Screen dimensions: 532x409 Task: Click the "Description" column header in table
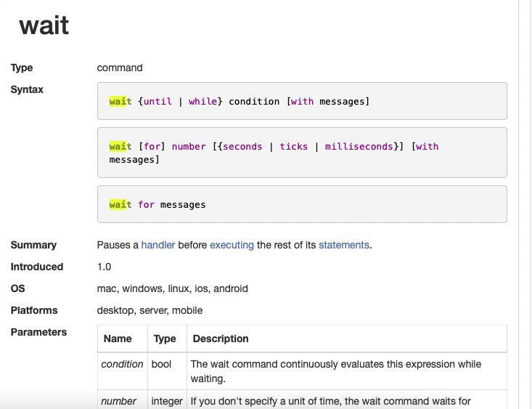221,339
